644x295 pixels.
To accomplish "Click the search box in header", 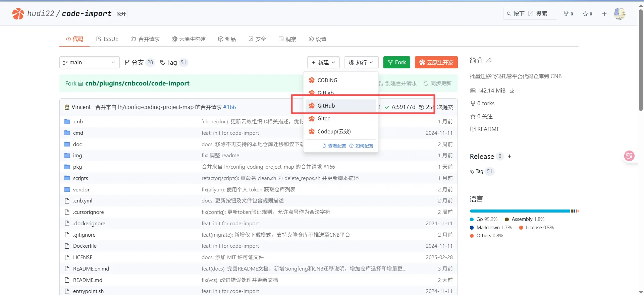I will click(530, 14).
